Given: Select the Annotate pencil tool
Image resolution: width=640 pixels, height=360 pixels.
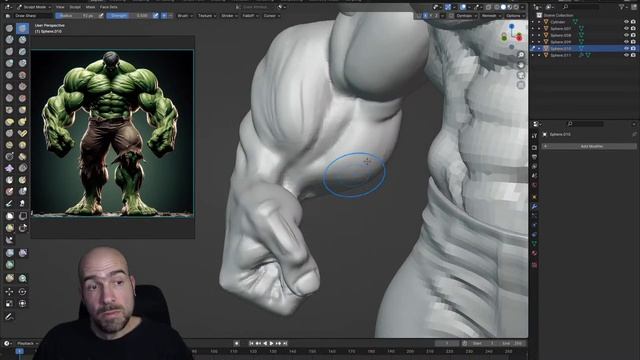Looking at the screenshot, I should (x=9, y=317).
